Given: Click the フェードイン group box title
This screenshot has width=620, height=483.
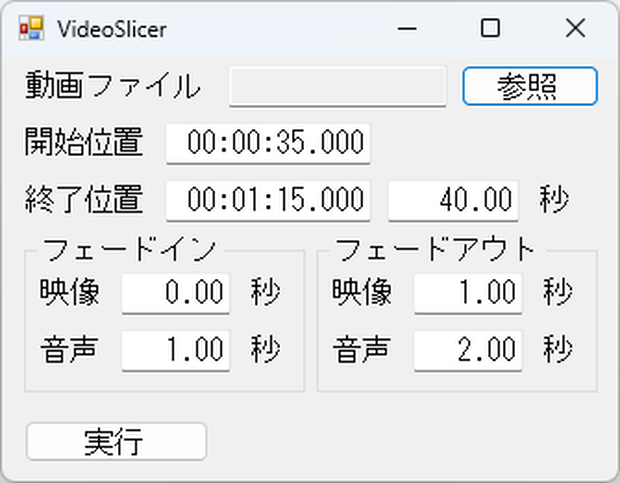Looking at the screenshot, I should (x=130, y=250).
